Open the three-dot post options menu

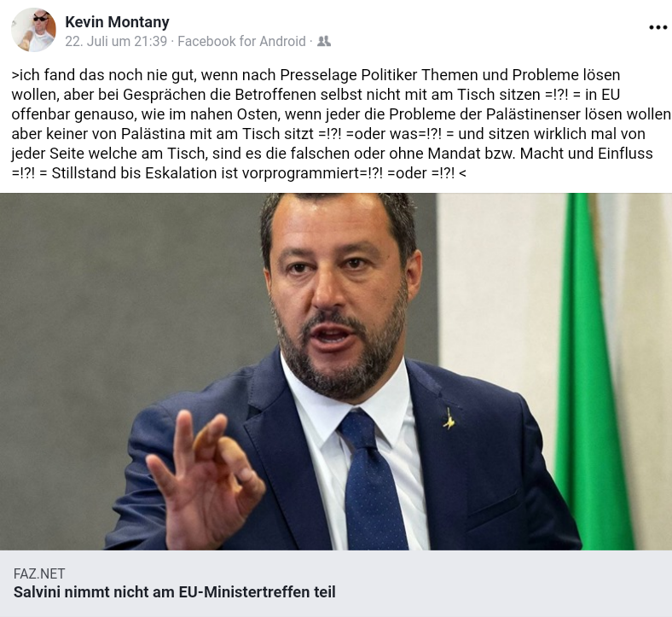point(658,27)
